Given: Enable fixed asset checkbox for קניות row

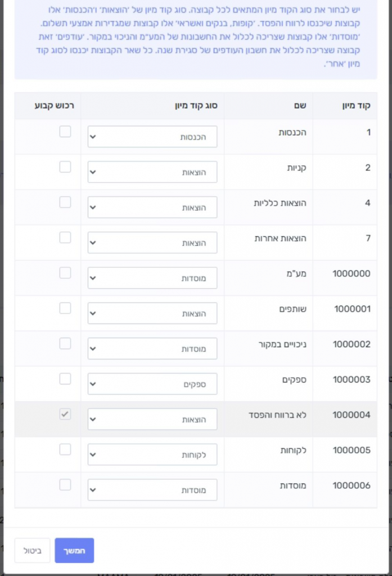Looking at the screenshot, I should [x=65, y=167].
